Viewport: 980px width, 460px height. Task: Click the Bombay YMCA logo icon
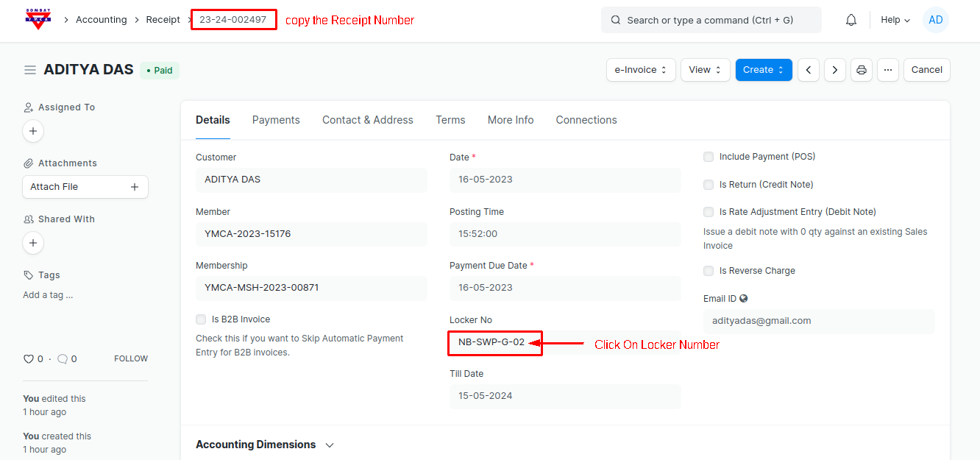coord(38,20)
